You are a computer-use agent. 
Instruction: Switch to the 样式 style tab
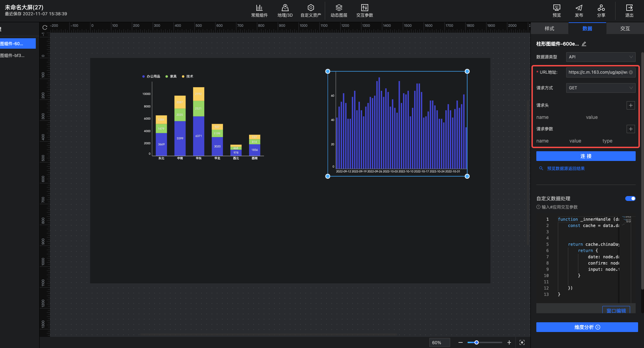pyautogui.click(x=549, y=29)
